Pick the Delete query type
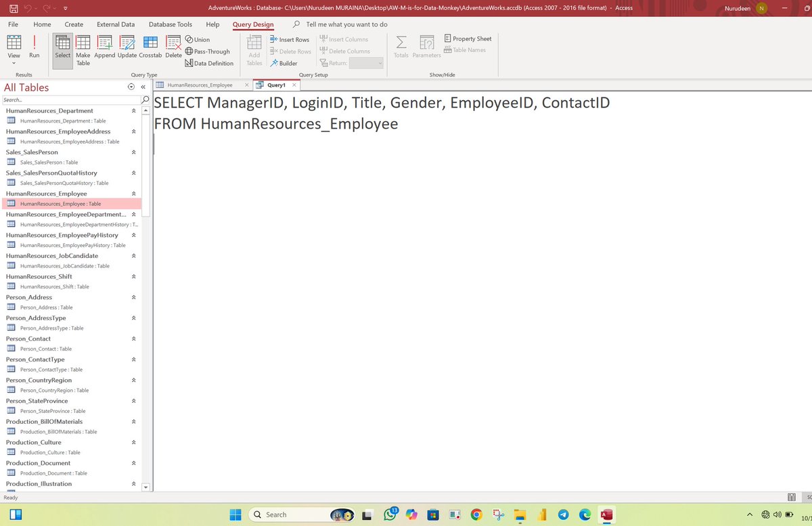Viewport: 812px width, 526px height. (174, 47)
